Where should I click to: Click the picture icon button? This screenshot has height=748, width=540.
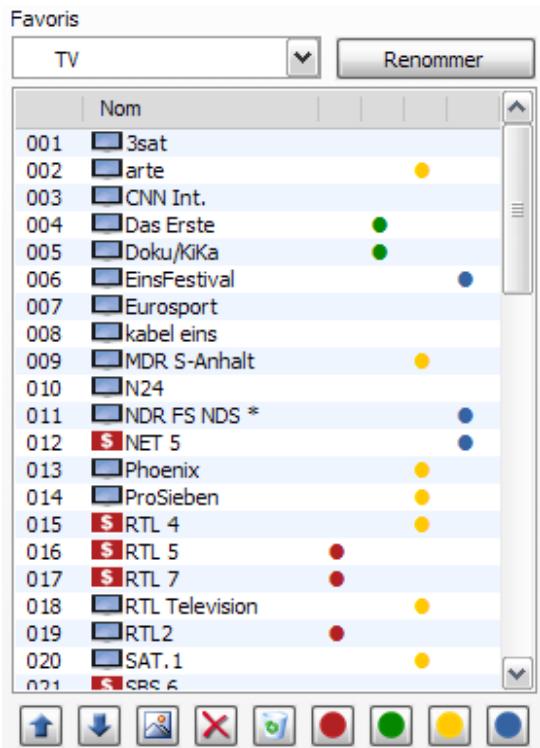tap(158, 726)
